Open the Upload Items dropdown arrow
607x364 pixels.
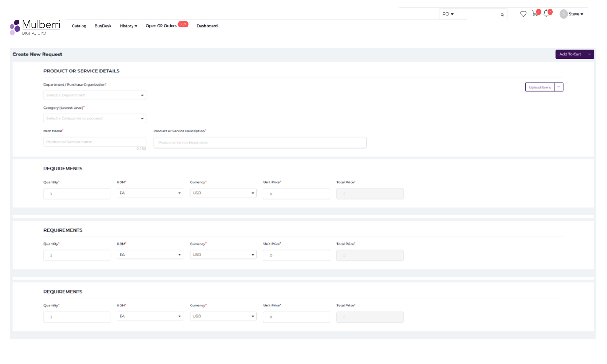[x=558, y=87]
